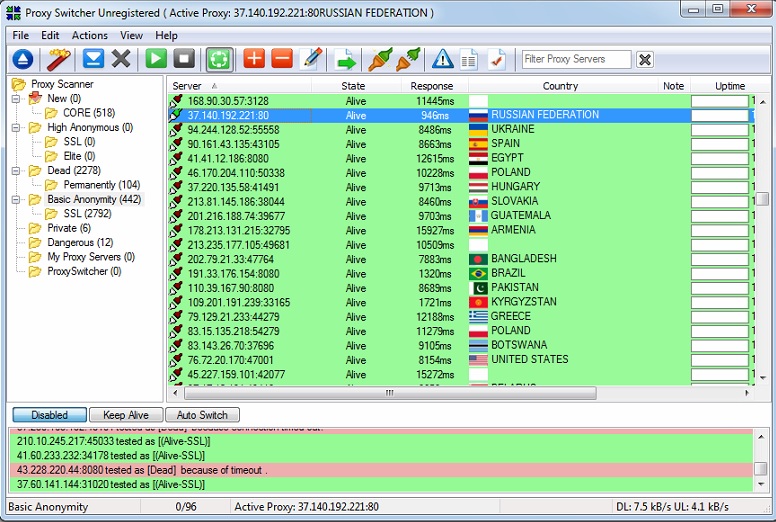Click log entry 210.10.245.217:45033 Alive-SSL
The width and height of the screenshot is (776, 522).
381,441
